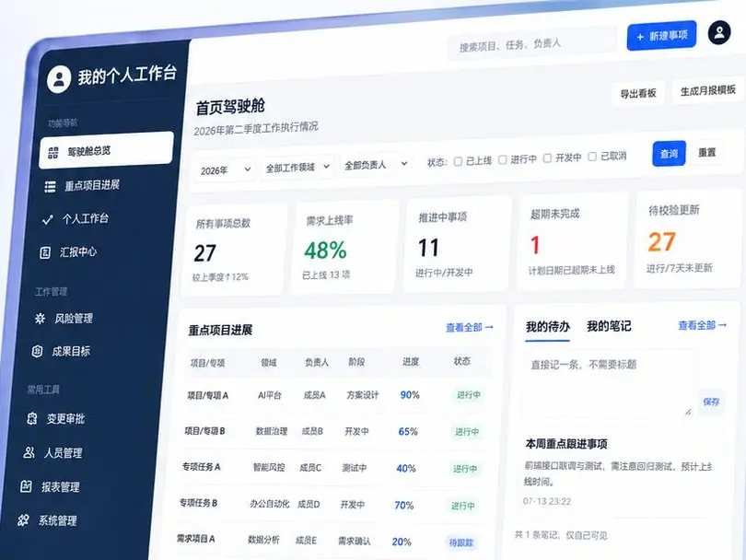Screen dimensions: 746x560
Task: Focus the 搜索项目、任务、负责人 search field
Action: coord(532,44)
